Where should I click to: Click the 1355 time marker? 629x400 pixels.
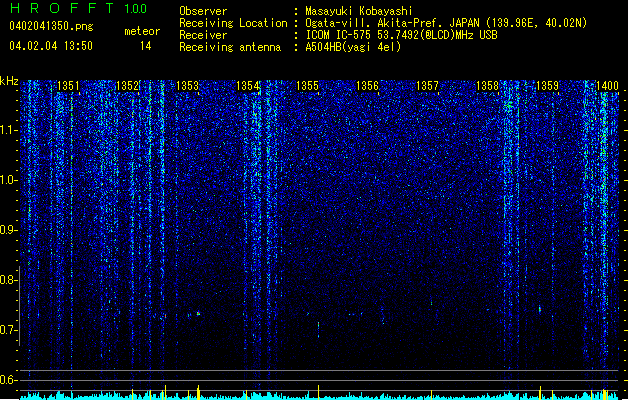tap(307, 86)
